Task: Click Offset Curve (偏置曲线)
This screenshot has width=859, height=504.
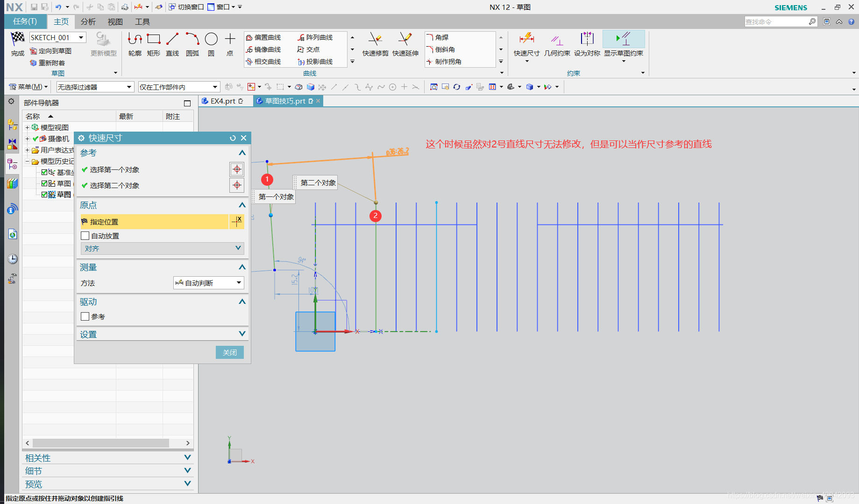Action: [x=263, y=37]
